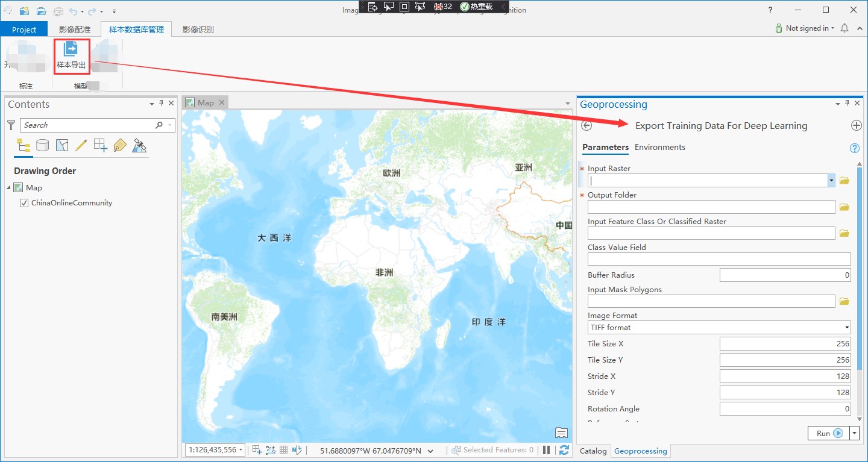
Task: Click the edit pencil icon in Contents
Action: [80, 145]
